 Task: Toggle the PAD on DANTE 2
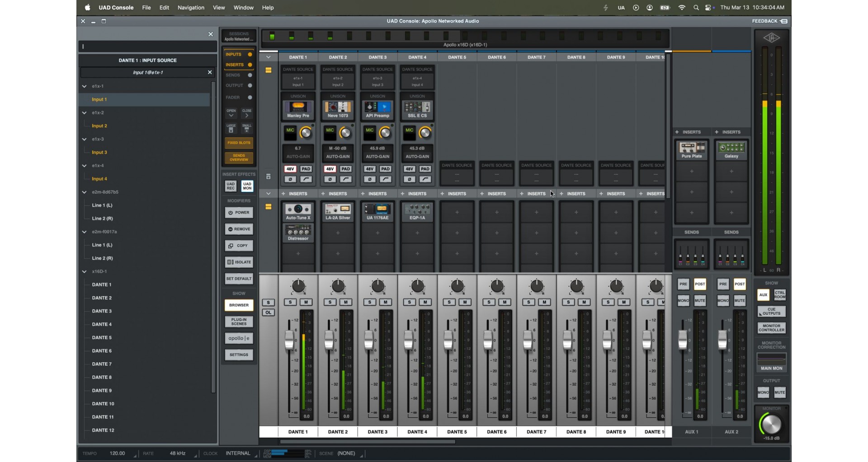[x=346, y=169]
